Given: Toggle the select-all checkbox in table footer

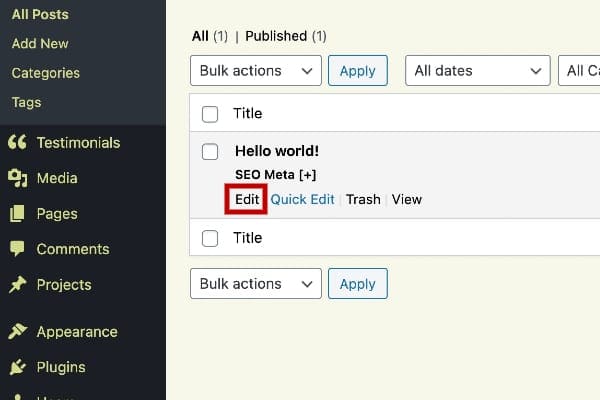Looking at the screenshot, I should tap(210, 238).
